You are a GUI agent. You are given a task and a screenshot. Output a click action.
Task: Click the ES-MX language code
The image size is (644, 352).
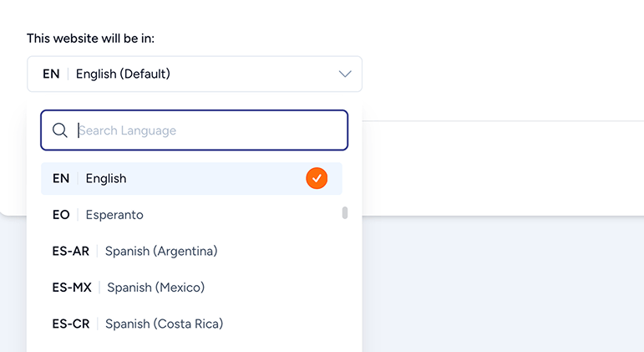[71, 287]
